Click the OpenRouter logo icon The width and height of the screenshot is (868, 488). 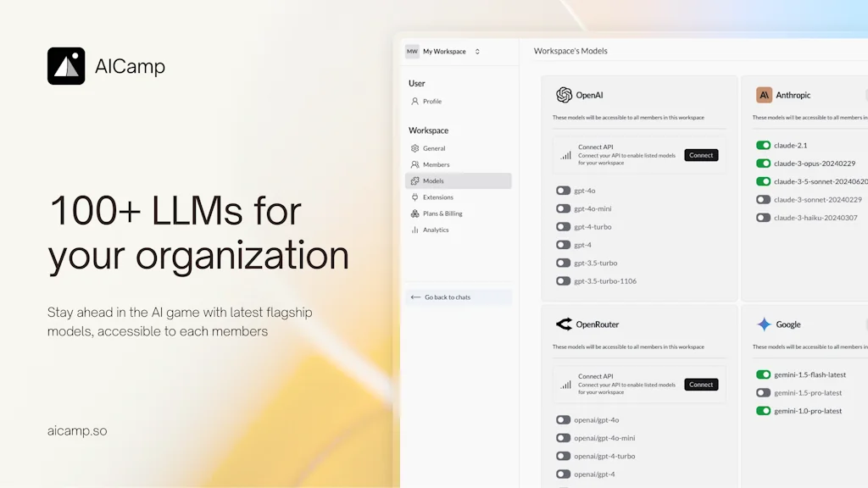click(564, 324)
